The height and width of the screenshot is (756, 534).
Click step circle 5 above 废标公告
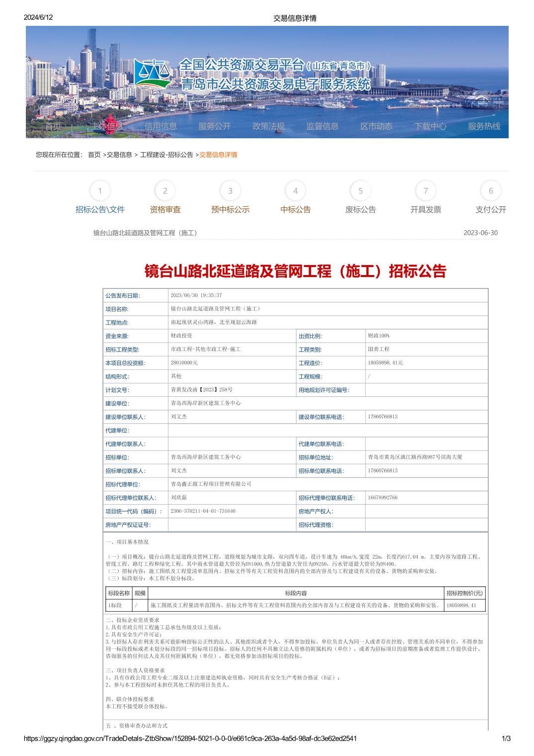click(x=360, y=191)
